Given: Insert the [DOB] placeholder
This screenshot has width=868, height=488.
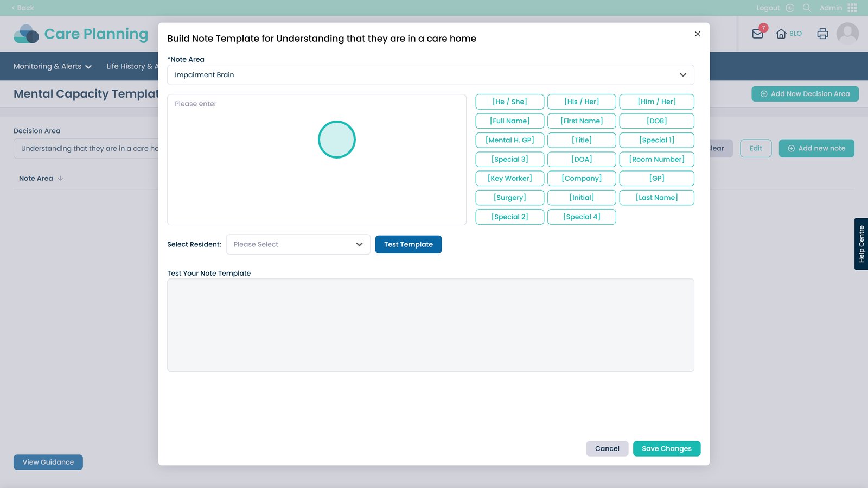Looking at the screenshot, I should point(656,121).
